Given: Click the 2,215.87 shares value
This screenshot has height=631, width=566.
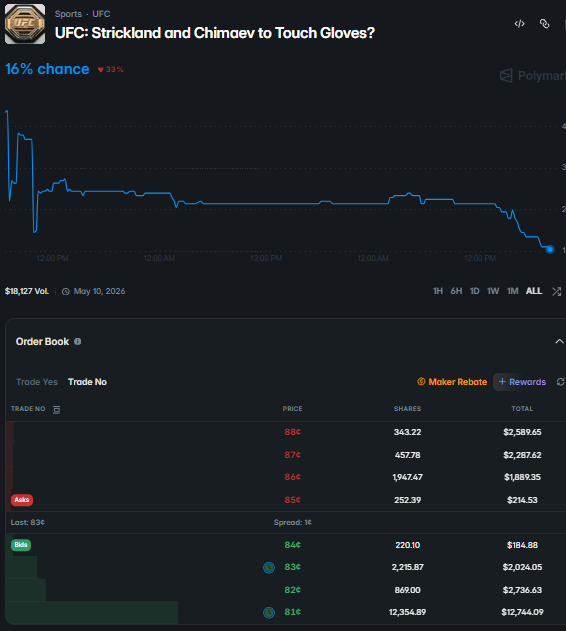Looking at the screenshot, I should pyautogui.click(x=407, y=567).
